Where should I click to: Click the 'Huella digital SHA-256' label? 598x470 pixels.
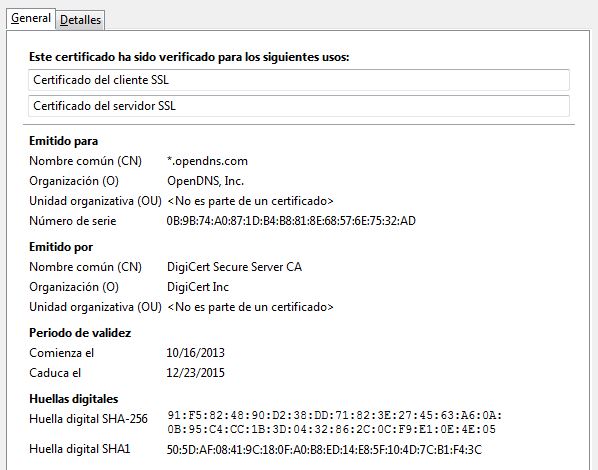coord(88,419)
